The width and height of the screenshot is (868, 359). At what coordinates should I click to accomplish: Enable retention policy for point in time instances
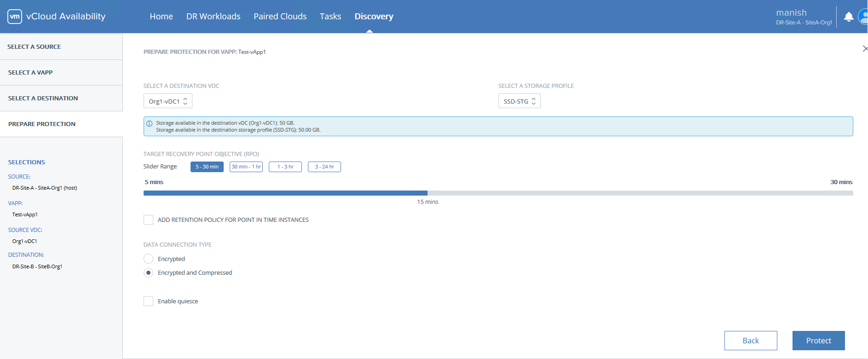[148, 220]
